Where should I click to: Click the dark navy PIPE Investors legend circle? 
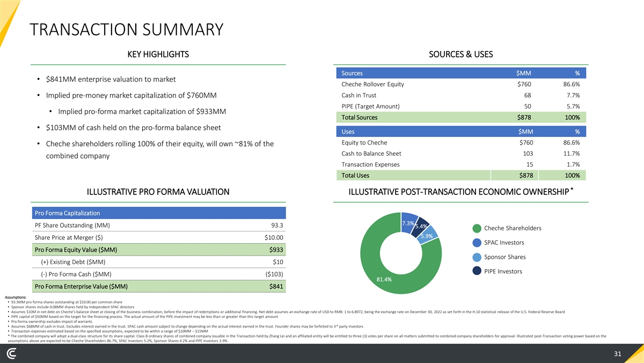[x=477, y=271]
